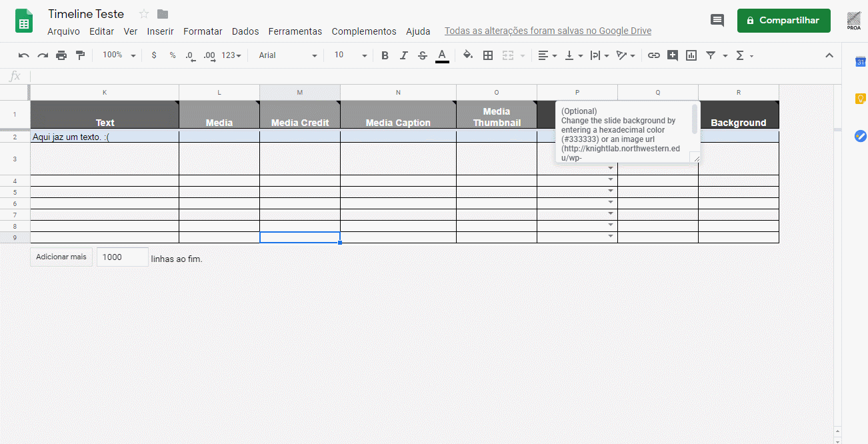Open the Ajuda menu
This screenshot has width=868, height=444.
click(x=418, y=31)
